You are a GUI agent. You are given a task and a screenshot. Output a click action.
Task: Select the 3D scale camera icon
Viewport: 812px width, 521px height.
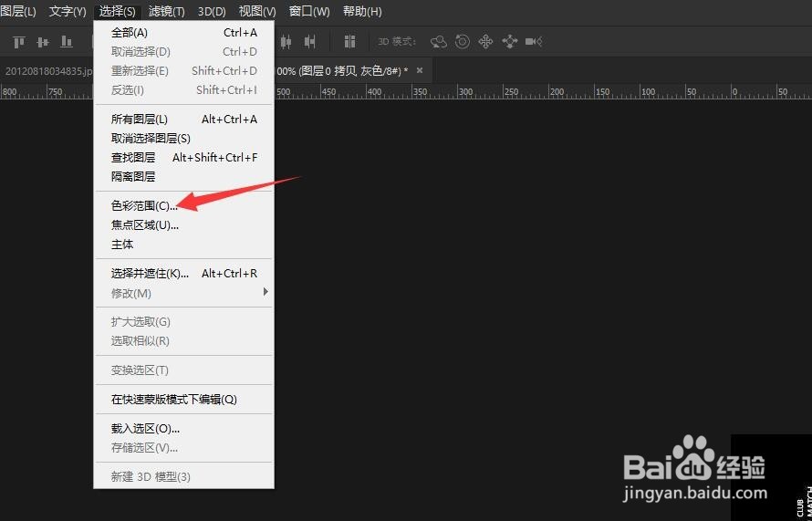click(x=534, y=41)
